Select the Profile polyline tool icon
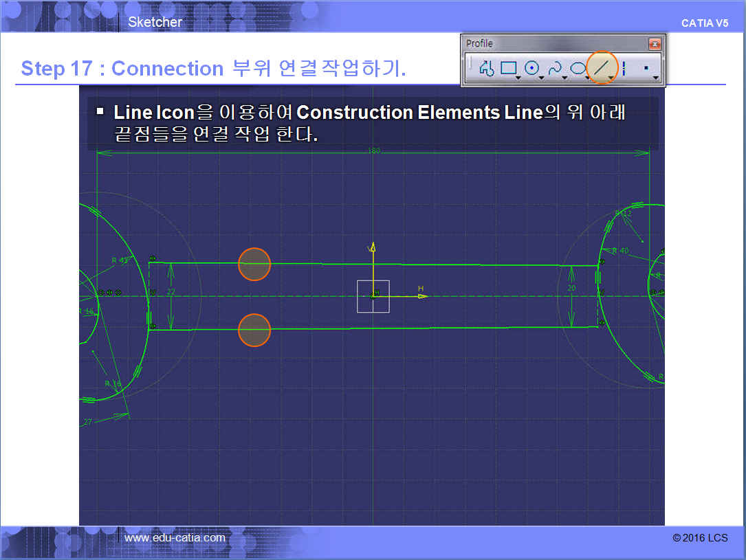The width and height of the screenshot is (746, 560). click(487, 68)
